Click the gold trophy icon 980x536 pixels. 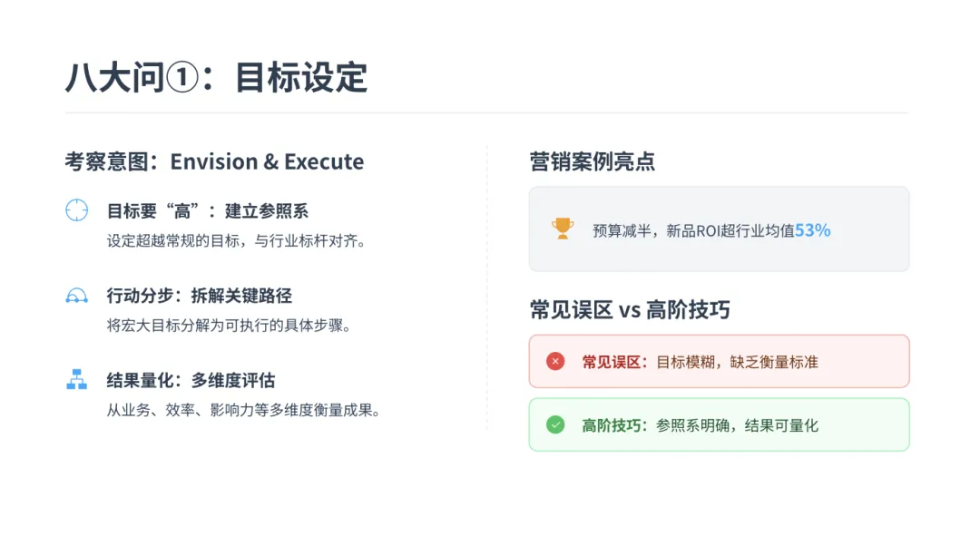[563, 229]
